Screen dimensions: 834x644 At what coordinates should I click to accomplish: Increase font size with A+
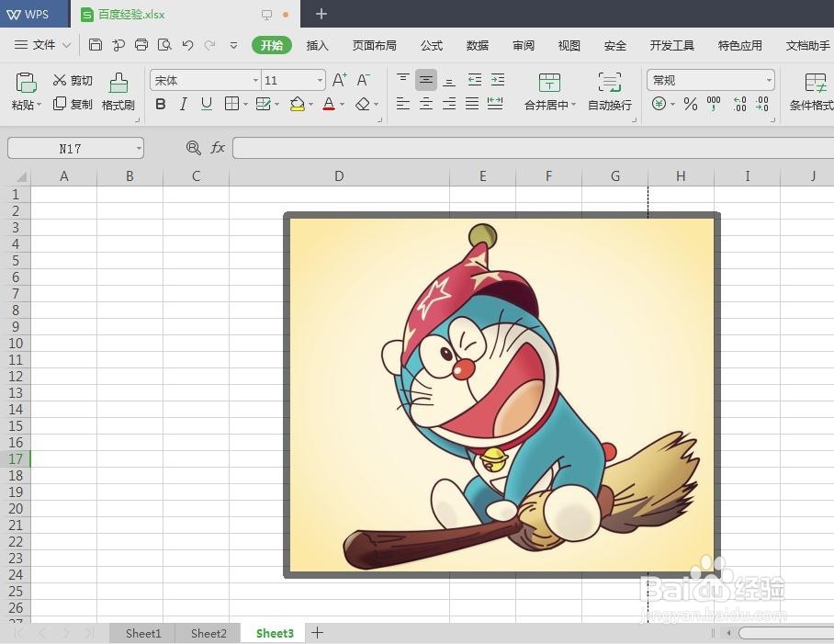[x=339, y=80]
